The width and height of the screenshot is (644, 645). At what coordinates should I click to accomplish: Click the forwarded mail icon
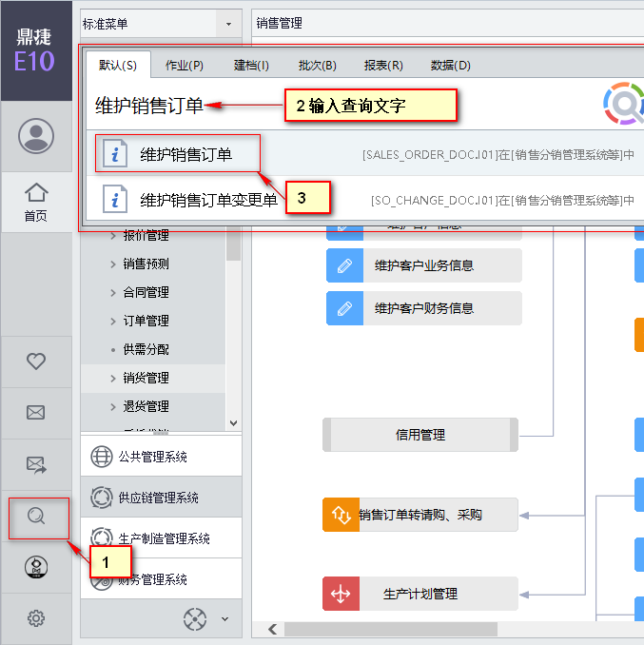point(36,464)
